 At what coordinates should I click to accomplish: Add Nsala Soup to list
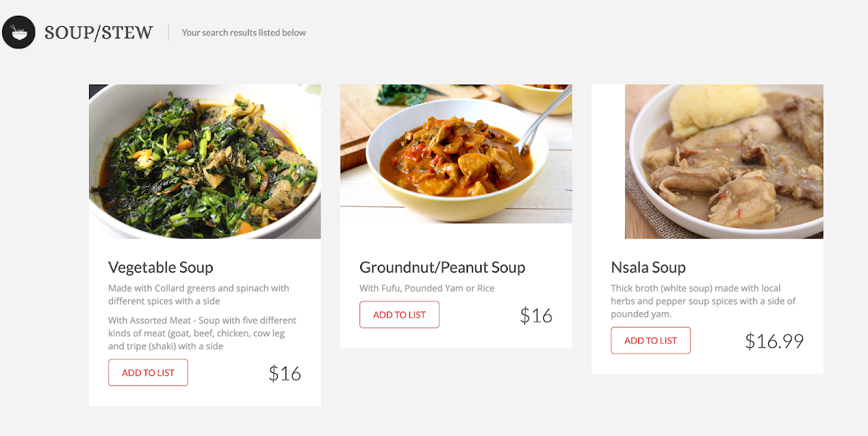coord(650,341)
